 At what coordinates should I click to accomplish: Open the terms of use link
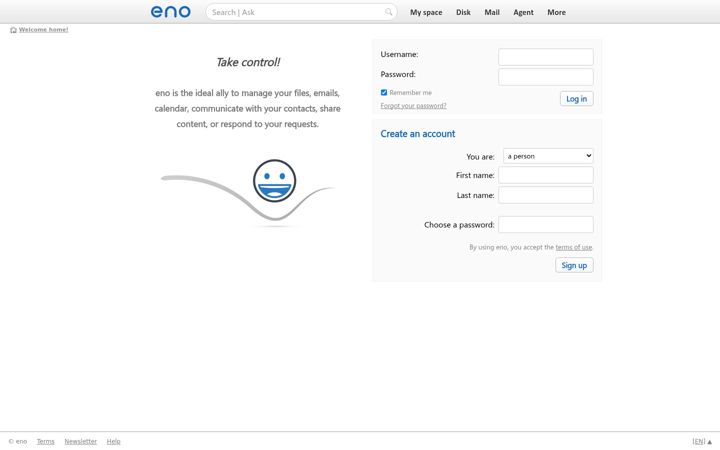click(x=574, y=247)
